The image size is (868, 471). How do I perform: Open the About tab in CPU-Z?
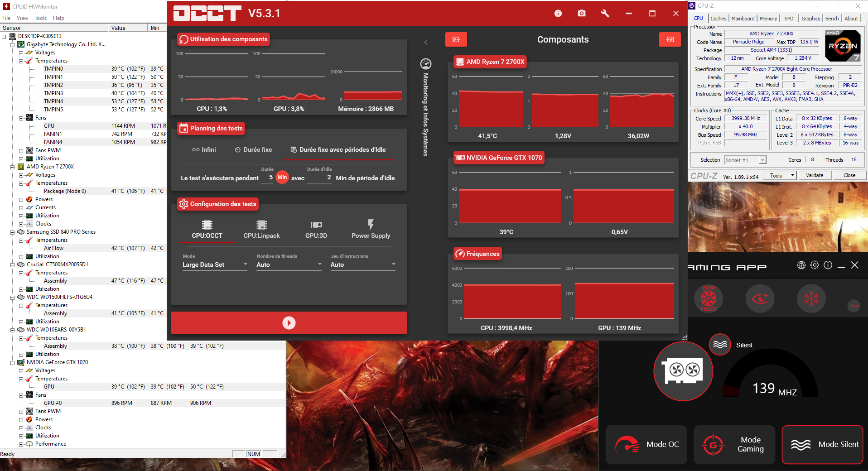pos(851,19)
